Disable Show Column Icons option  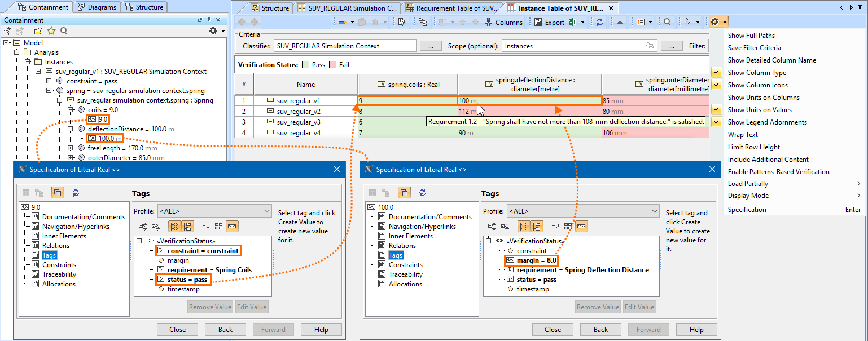click(757, 85)
